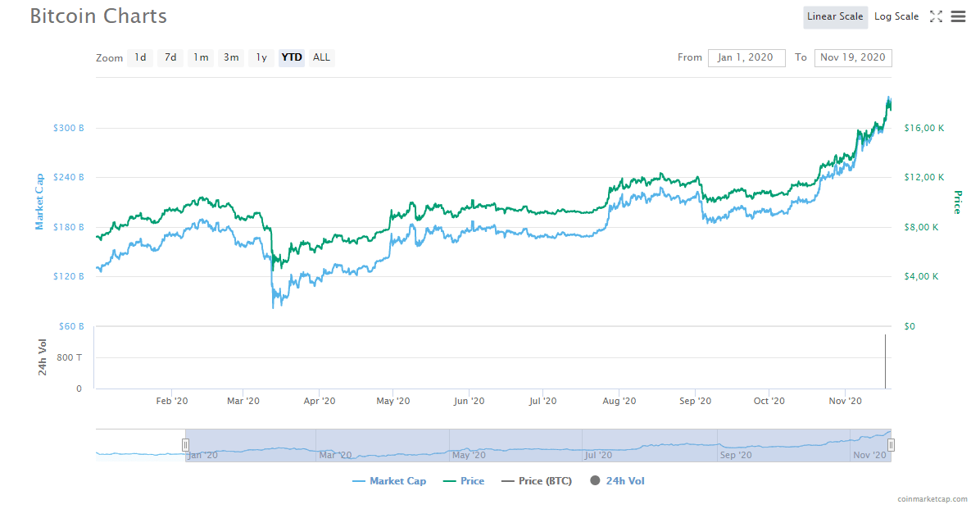Click the Mar '20 main axis label

coord(243,401)
